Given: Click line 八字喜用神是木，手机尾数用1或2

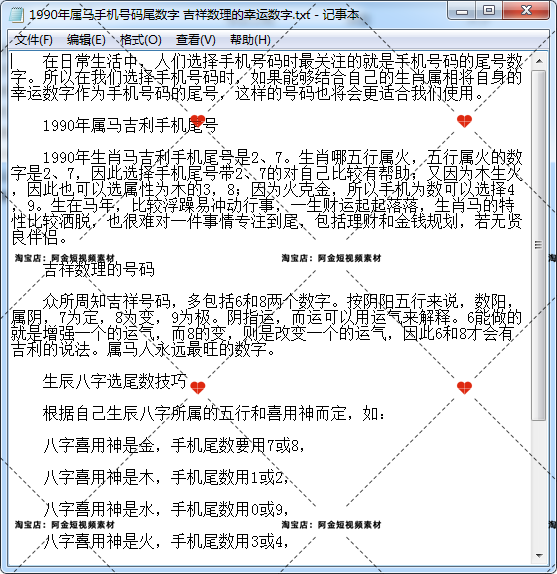Looking at the screenshot, I should [166, 477].
